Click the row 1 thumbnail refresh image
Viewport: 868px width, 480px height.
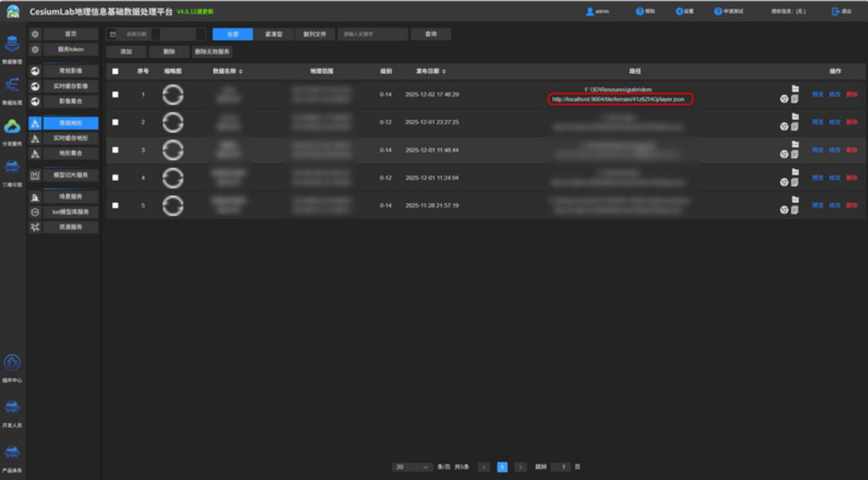172,95
